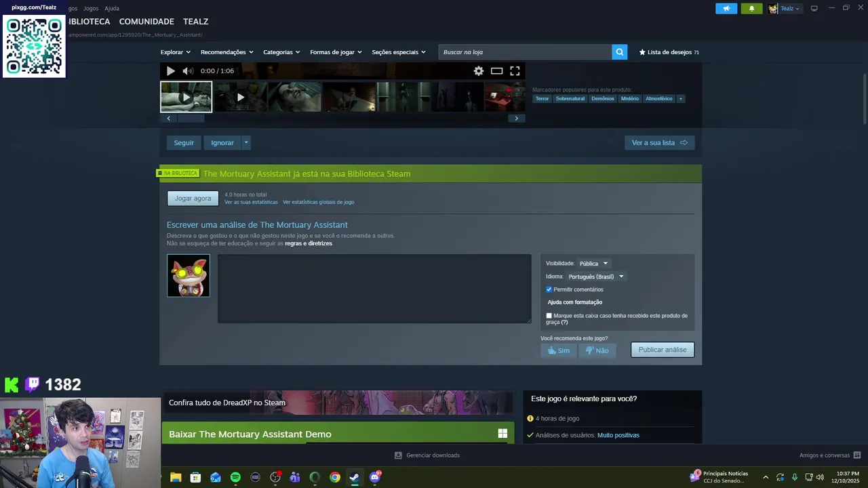Open Visibilidade Pública dropdown
Viewport: 868px width, 488px height.
click(593, 264)
